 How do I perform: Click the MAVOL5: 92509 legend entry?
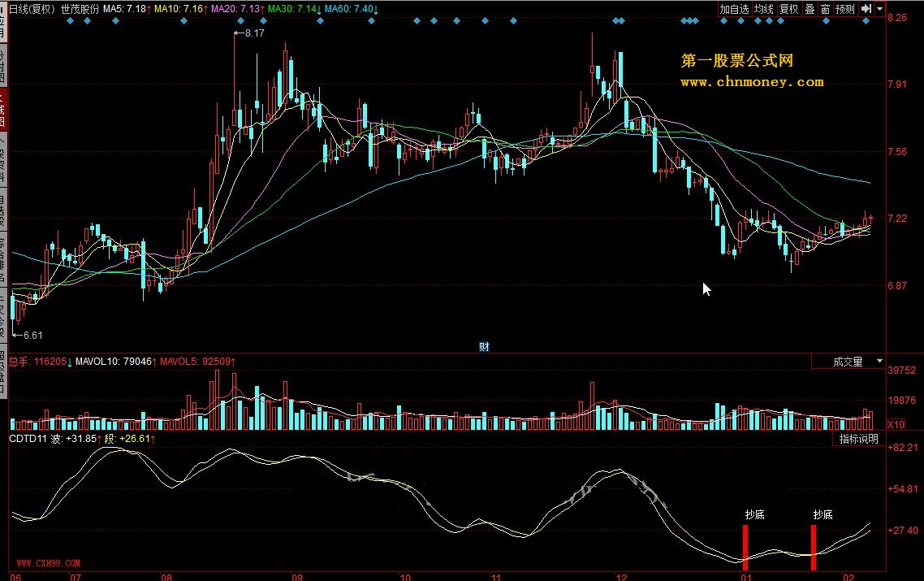[198, 361]
